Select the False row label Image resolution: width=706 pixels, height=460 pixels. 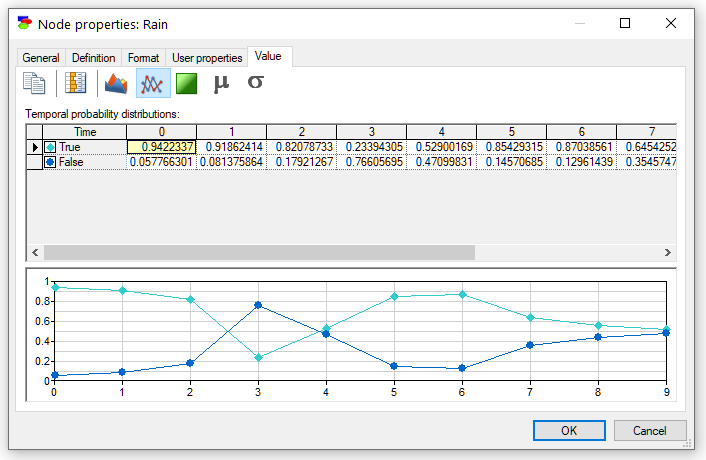pos(72,162)
